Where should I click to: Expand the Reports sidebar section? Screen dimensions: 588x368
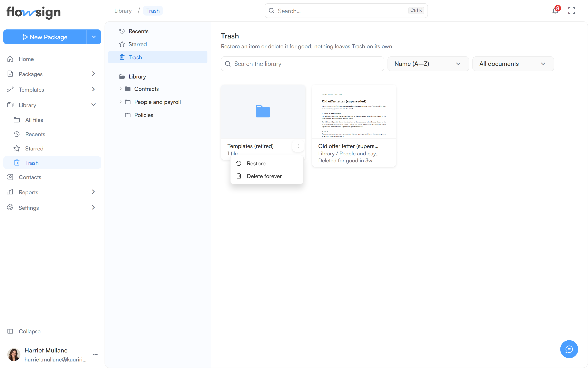tap(94, 192)
